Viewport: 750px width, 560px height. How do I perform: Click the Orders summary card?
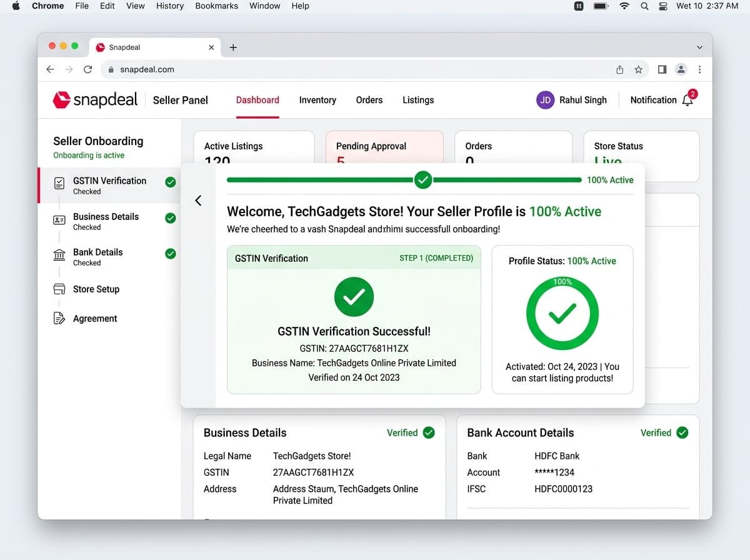[513, 147]
